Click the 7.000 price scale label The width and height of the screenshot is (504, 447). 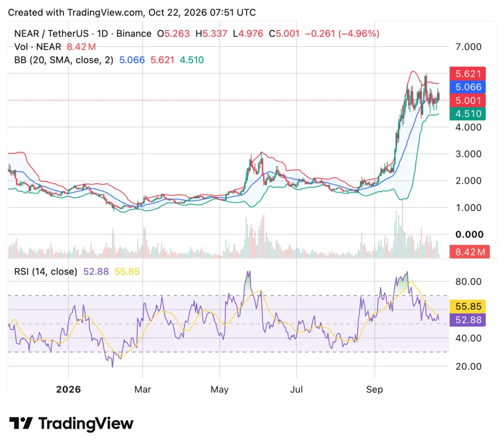469,47
